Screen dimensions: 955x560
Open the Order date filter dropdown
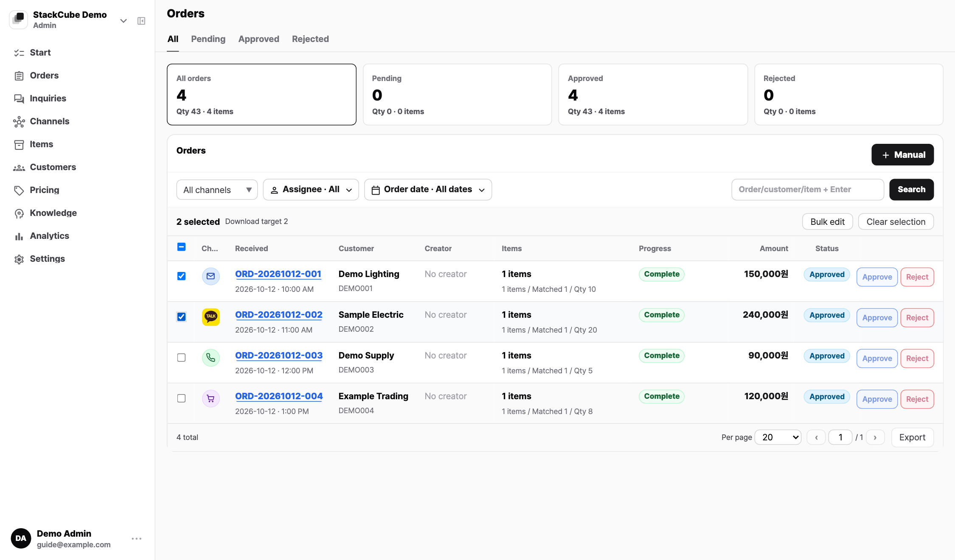click(428, 190)
